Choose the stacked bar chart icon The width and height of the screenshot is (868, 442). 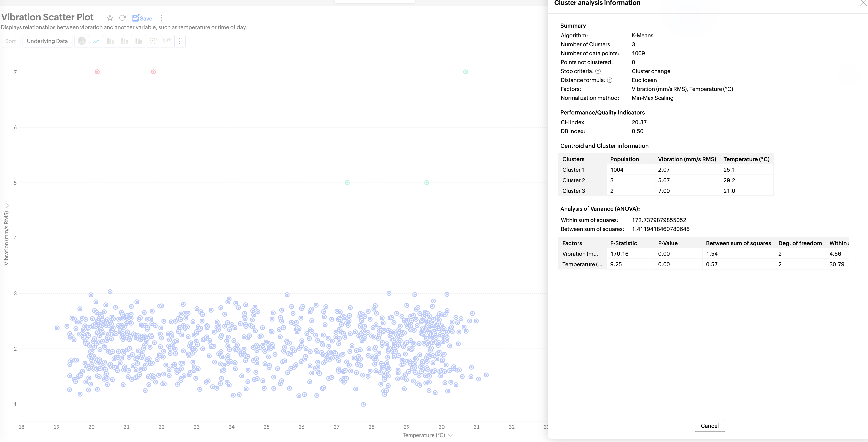(124, 41)
